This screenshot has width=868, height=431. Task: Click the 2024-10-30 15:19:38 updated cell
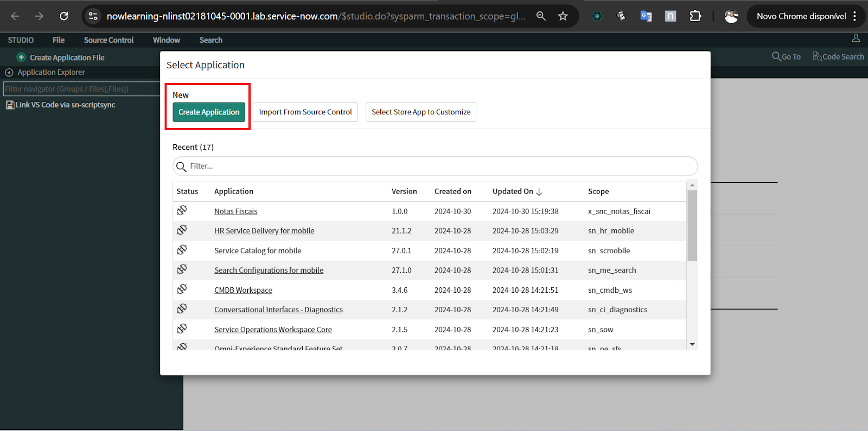pos(525,211)
